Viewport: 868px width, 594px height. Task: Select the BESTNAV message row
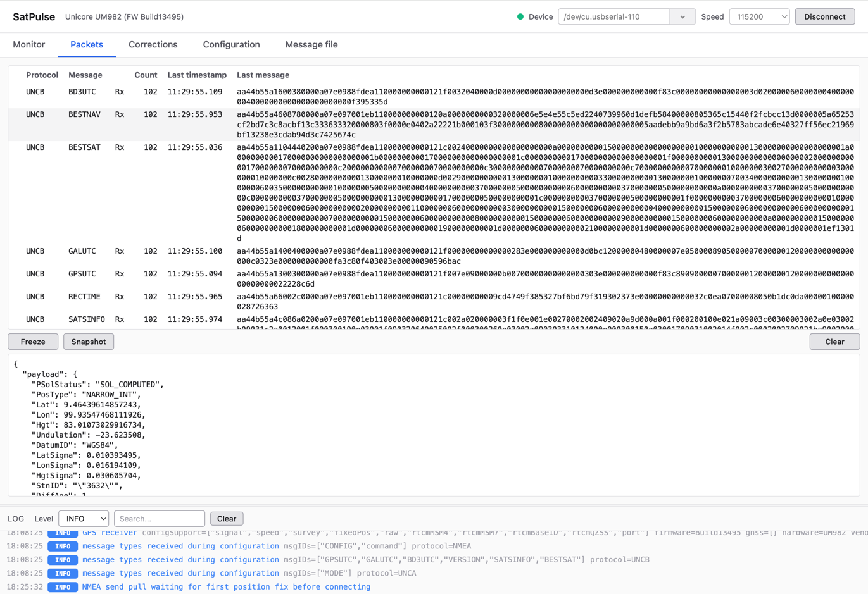click(434, 125)
